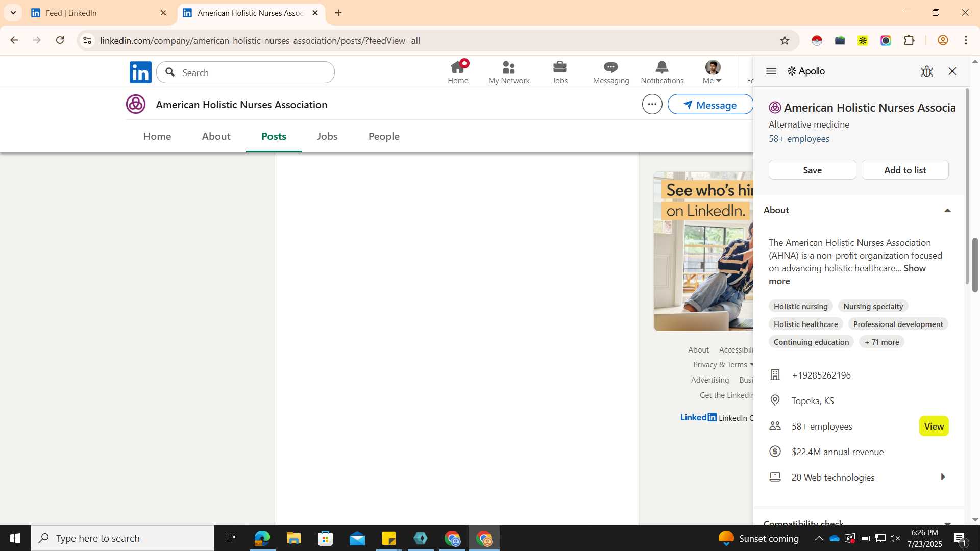Click Apollo panel vertical scrollbar
The height and width of the screenshot is (551, 980).
pos(966,186)
